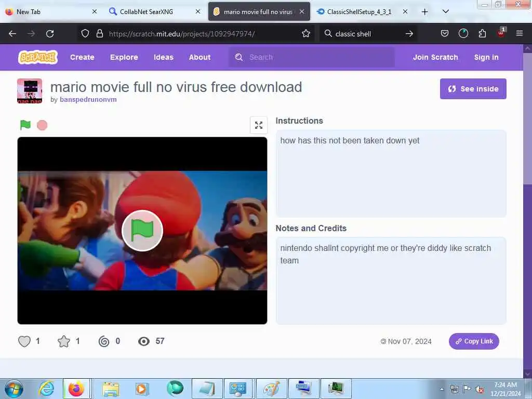
Task: Open banspedrunonvm user profile link
Action: click(x=88, y=99)
